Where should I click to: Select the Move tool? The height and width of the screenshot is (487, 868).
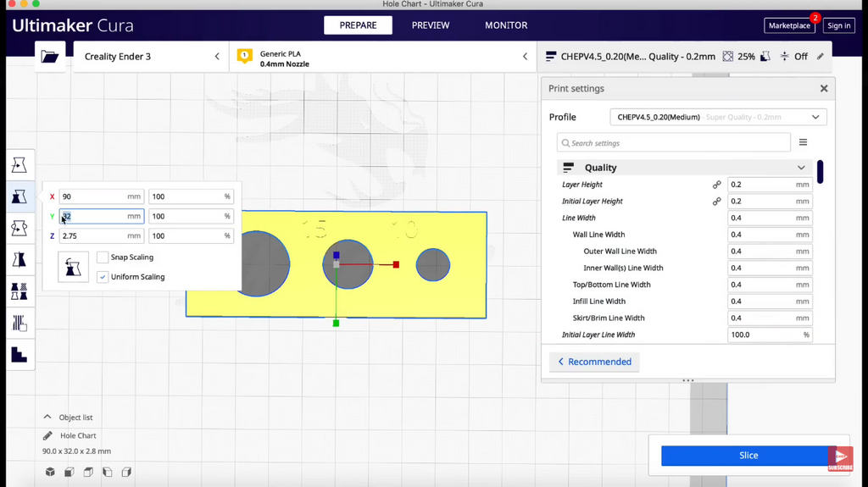pos(19,165)
